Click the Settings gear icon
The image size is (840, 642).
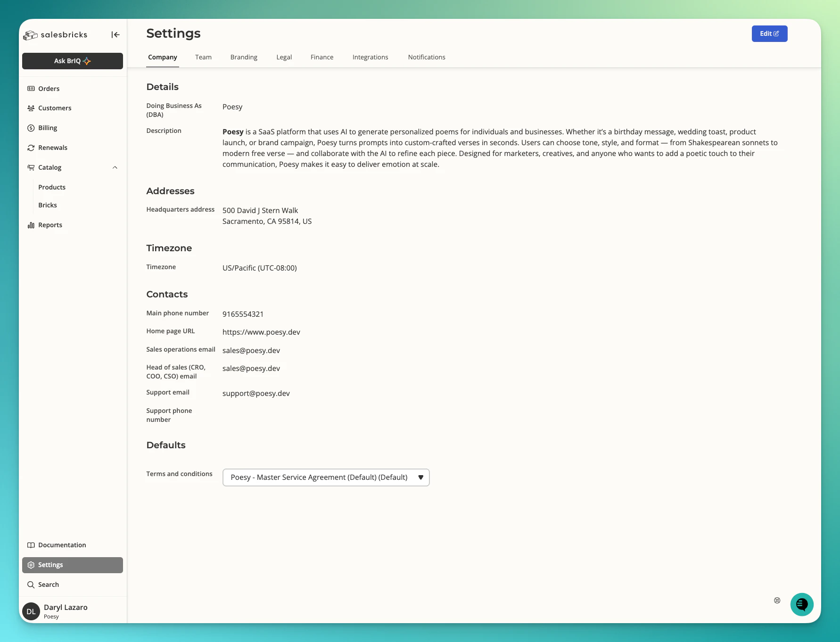pyautogui.click(x=31, y=565)
